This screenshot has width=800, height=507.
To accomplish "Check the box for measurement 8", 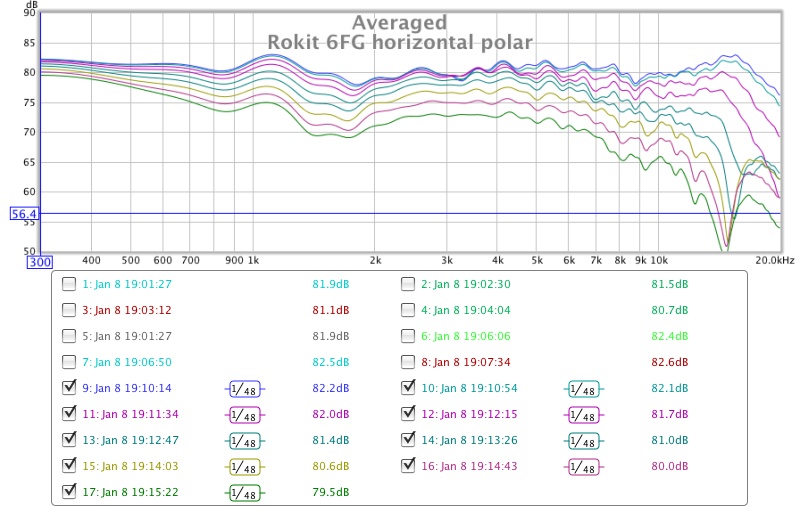I will [408, 362].
